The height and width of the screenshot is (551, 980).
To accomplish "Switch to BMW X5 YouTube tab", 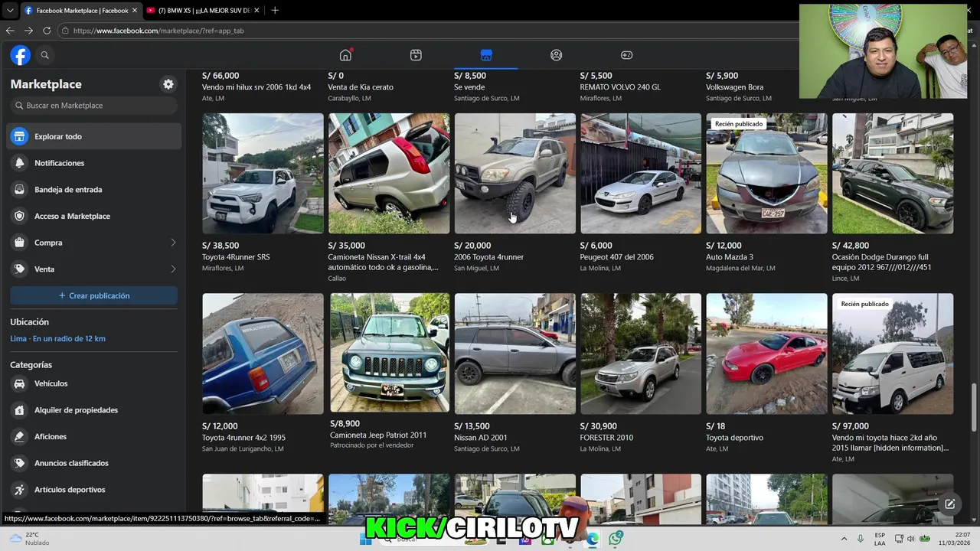I will pos(204,11).
